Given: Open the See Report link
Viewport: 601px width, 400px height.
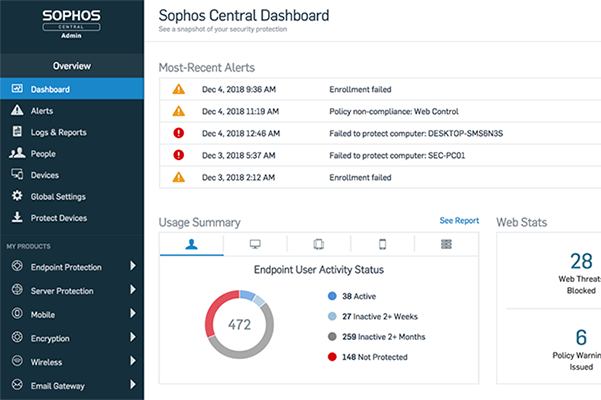Looking at the screenshot, I should (459, 221).
